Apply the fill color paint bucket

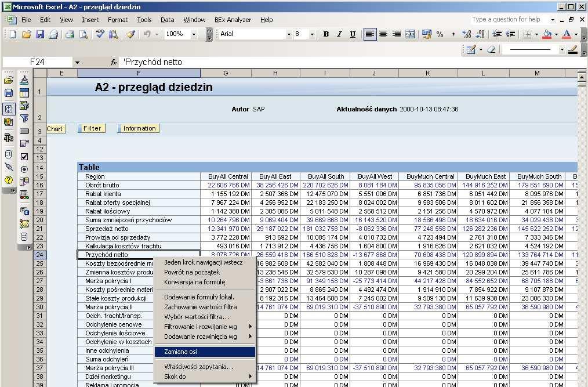(x=547, y=34)
